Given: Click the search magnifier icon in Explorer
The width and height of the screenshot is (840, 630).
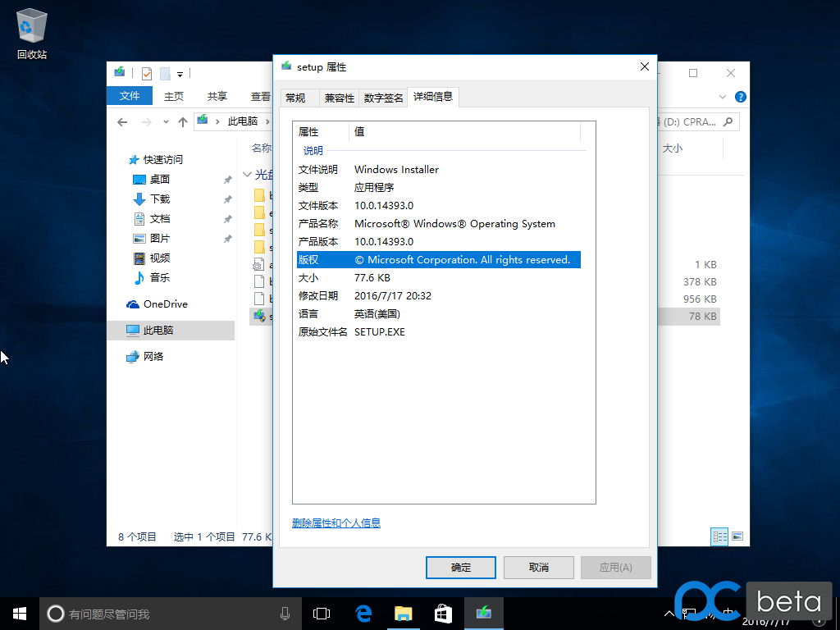Looking at the screenshot, I should 728,122.
